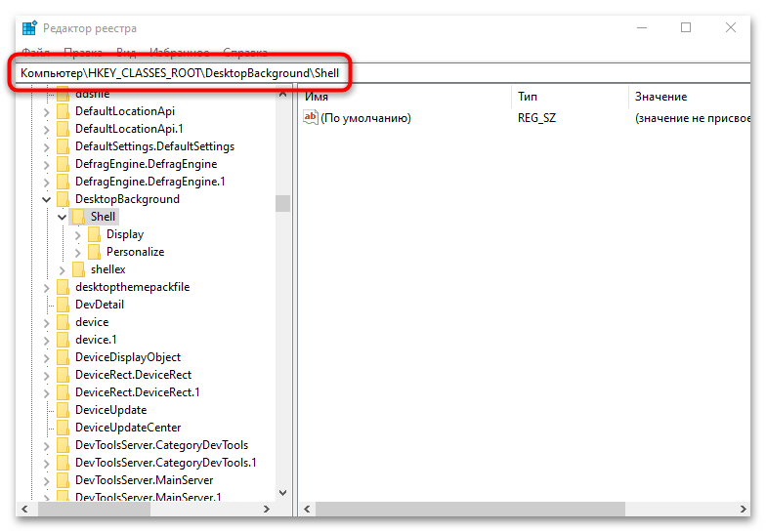
Task: Click values pane horizontal scrollbar left arrow
Action: pos(307,510)
